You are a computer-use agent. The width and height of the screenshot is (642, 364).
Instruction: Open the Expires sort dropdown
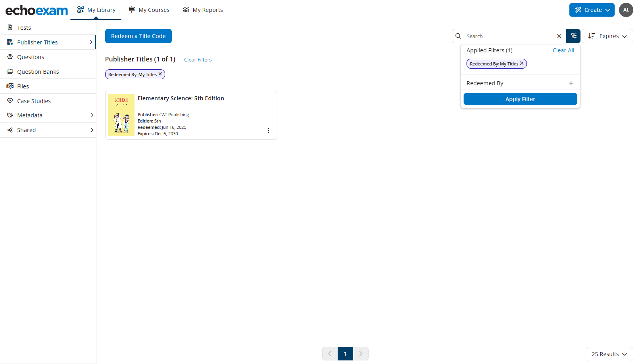tap(607, 36)
